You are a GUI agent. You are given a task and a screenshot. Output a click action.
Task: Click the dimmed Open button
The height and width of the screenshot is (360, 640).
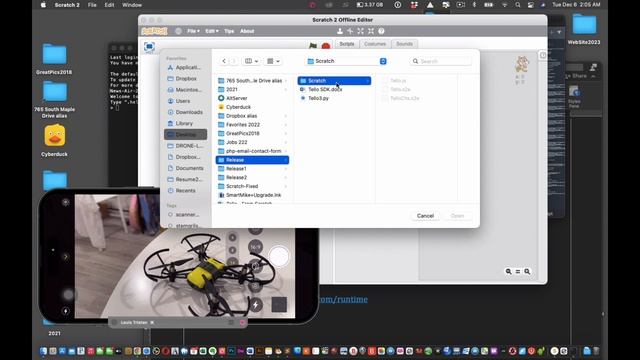tap(457, 216)
